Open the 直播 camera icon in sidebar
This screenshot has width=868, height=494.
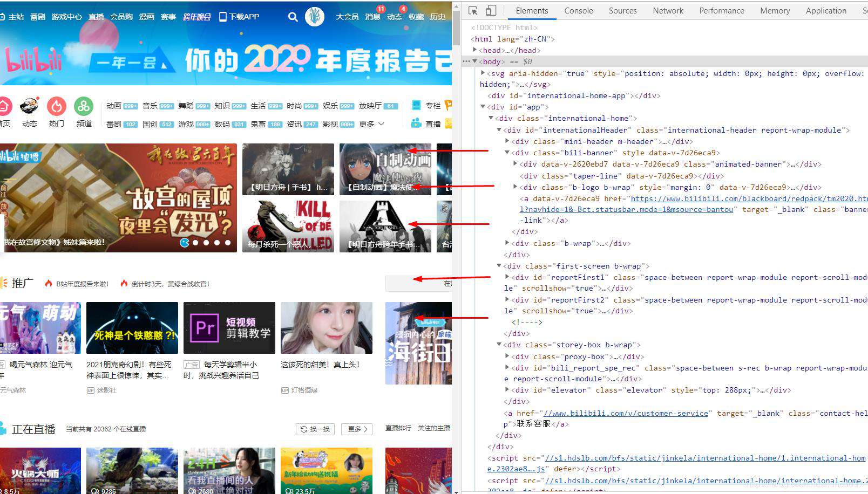(416, 123)
